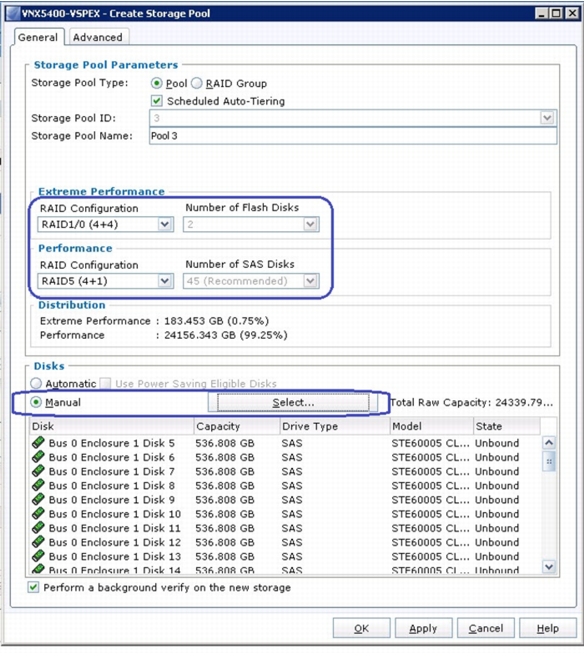Image resolution: width=587 pixels, height=668 pixels.
Task: Click Unbound state of Disk 12
Action: [497, 542]
